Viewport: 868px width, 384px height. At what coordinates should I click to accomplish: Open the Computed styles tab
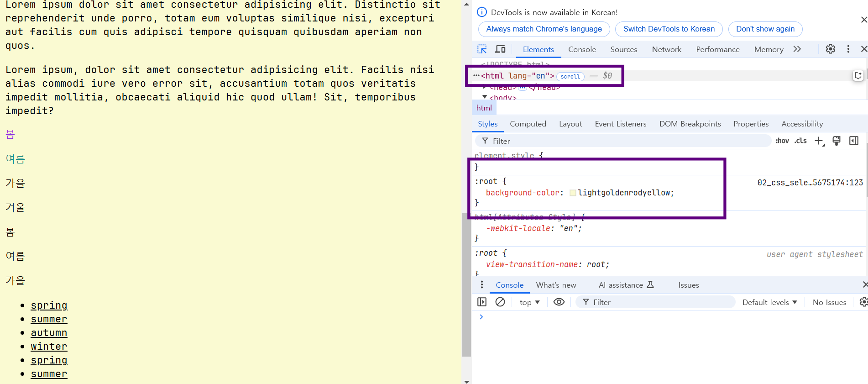[528, 124]
